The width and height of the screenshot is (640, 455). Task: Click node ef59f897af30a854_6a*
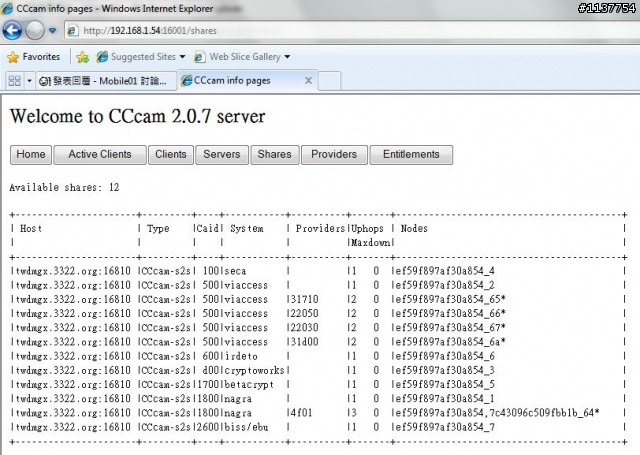click(450, 342)
